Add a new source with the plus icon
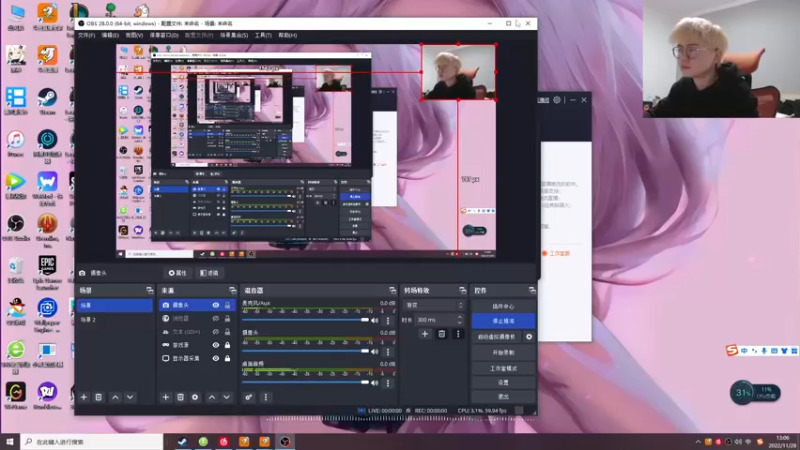Screen dimensions: 800x450 click(165, 397)
